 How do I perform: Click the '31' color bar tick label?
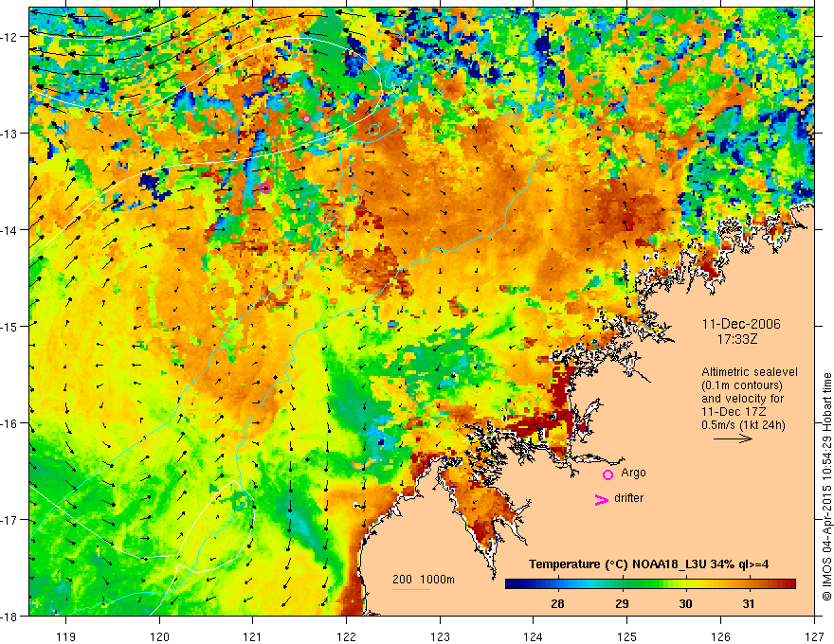749,603
